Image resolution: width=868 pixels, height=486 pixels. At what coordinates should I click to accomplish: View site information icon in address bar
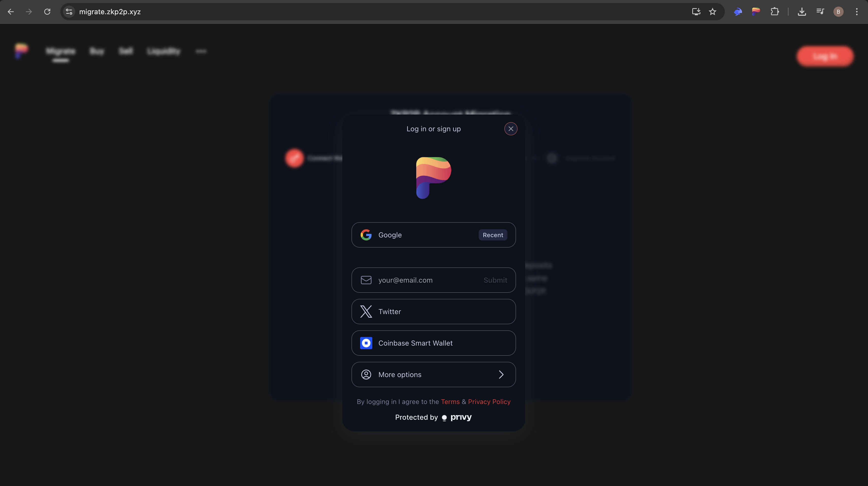[69, 12]
